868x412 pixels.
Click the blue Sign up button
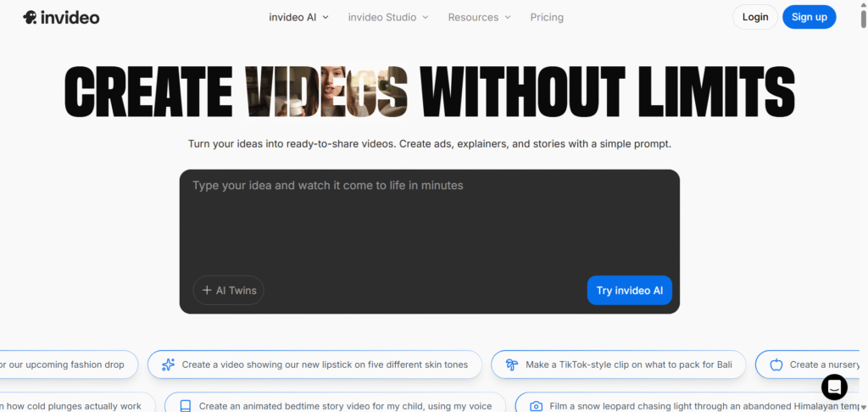(x=809, y=17)
